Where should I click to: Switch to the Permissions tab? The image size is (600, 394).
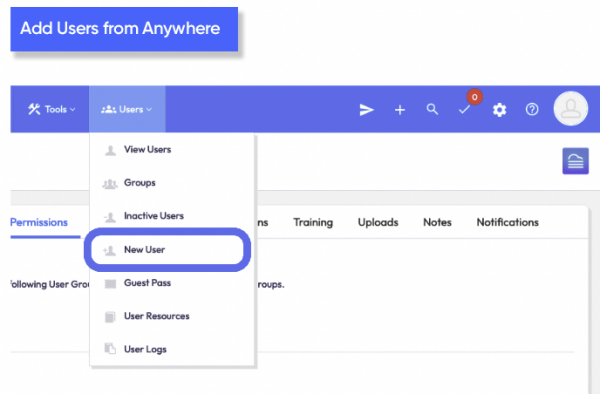click(x=39, y=223)
